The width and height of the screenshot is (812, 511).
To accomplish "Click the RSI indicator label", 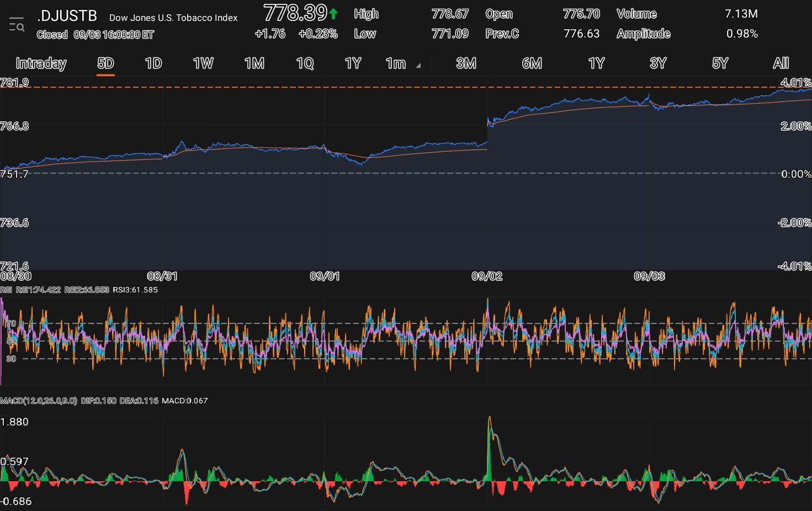I will coord(6,290).
